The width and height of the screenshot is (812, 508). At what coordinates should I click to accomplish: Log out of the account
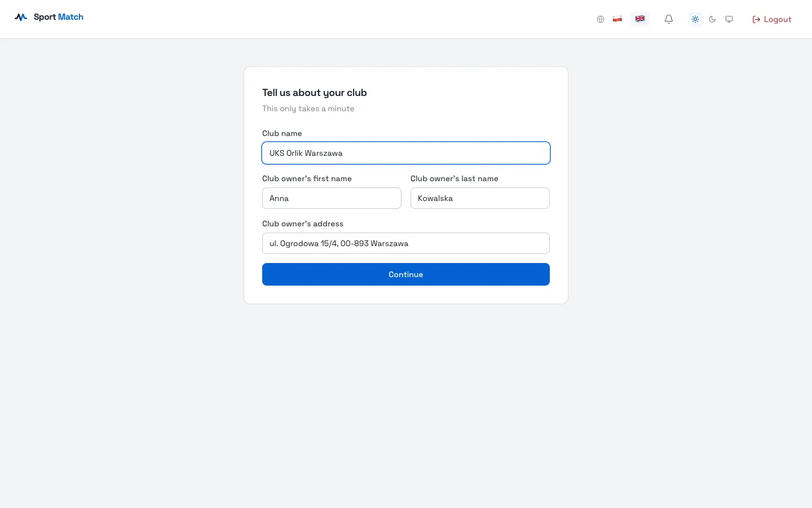tap(772, 19)
